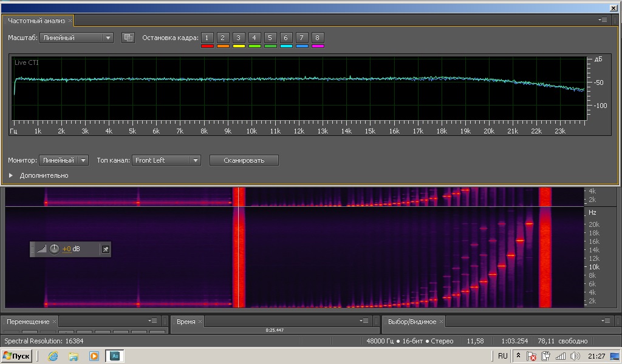Toggle hold frame 4 button

click(x=255, y=38)
